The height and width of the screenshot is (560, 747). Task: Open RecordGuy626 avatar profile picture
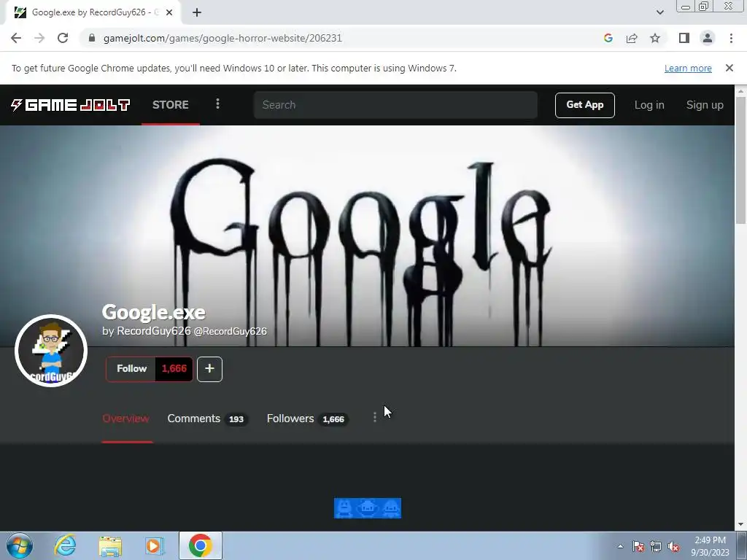[51, 351]
